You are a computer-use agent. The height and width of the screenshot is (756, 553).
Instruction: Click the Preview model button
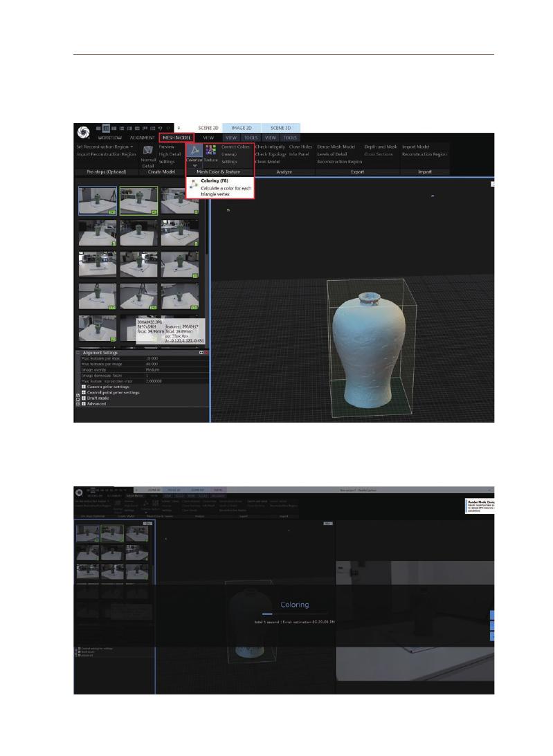[167, 147]
